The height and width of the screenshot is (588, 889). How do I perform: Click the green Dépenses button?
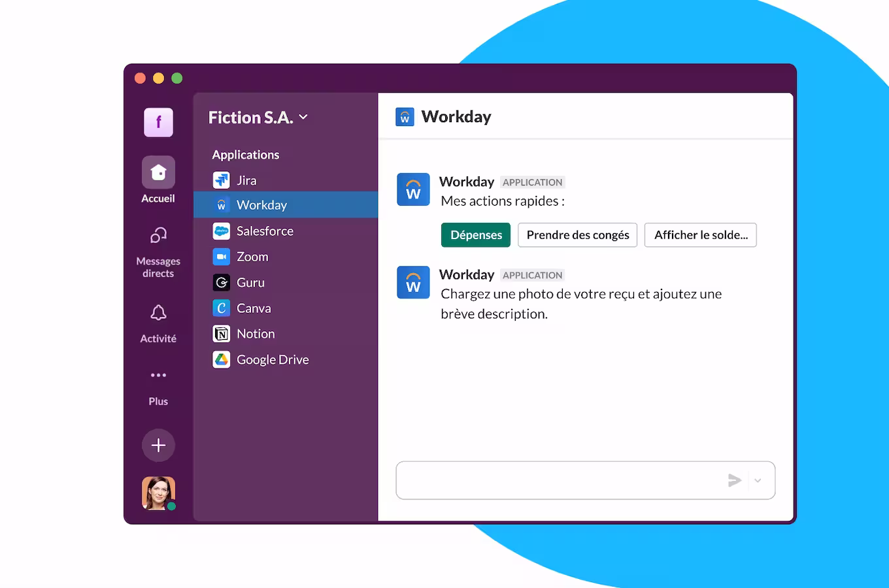[476, 235]
